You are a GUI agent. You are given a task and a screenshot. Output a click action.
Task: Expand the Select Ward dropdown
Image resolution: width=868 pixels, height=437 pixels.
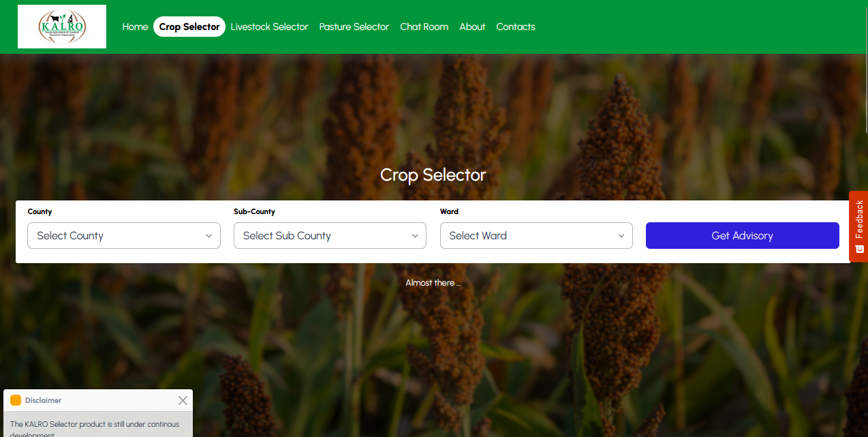click(x=536, y=236)
